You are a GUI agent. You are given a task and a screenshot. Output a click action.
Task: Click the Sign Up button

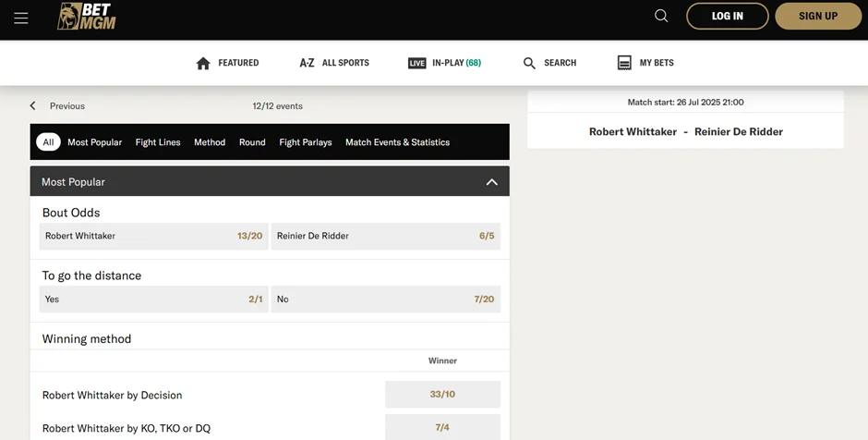pyautogui.click(x=817, y=16)
